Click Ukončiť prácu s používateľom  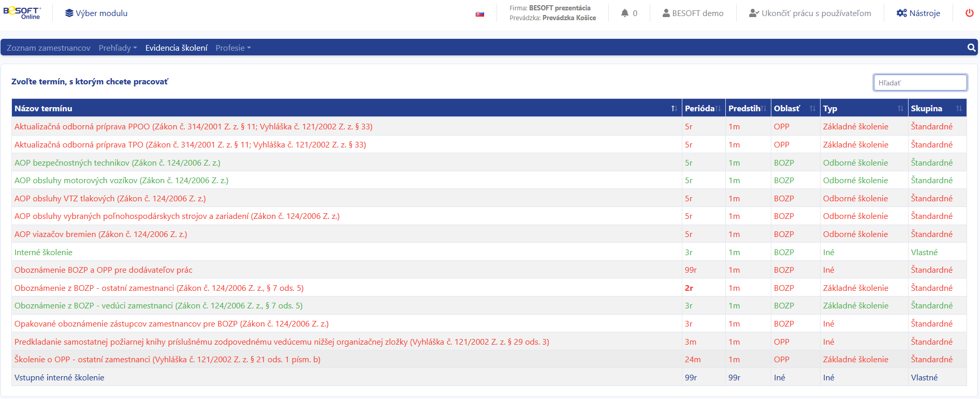(810, 13)
